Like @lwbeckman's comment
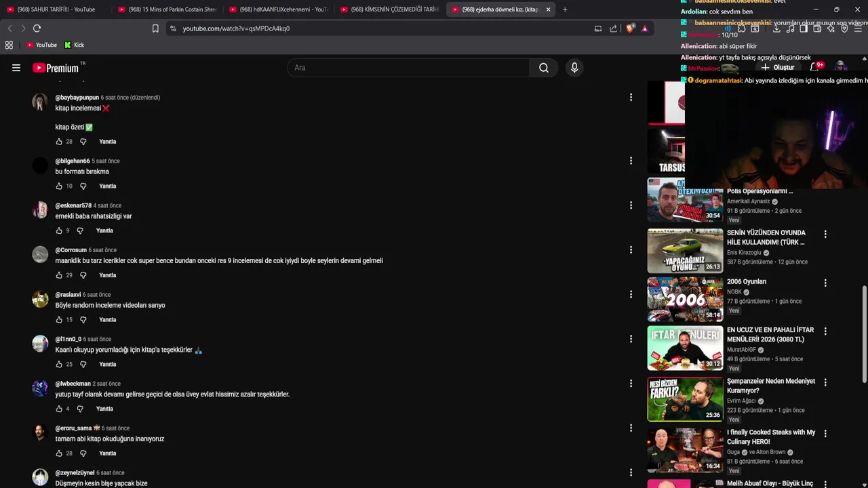This screenshot has height=488, width=868. (x=59, y=409)
